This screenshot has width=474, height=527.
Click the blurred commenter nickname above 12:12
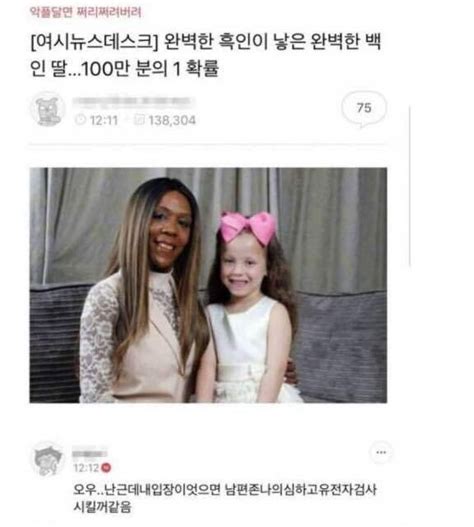pos(90,454)
